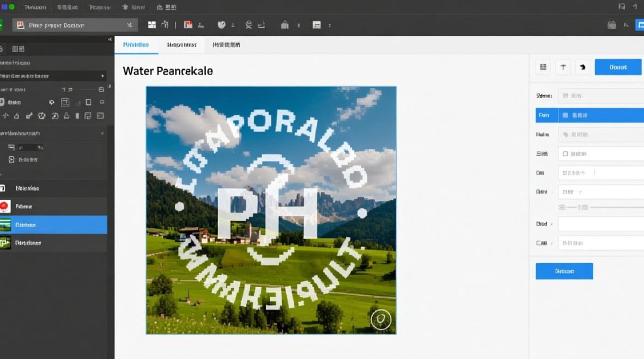Click the heart-shaped icon in top toolbar
Image resolution: width=644 pixels, height=359 pixels.
point(221,25)
